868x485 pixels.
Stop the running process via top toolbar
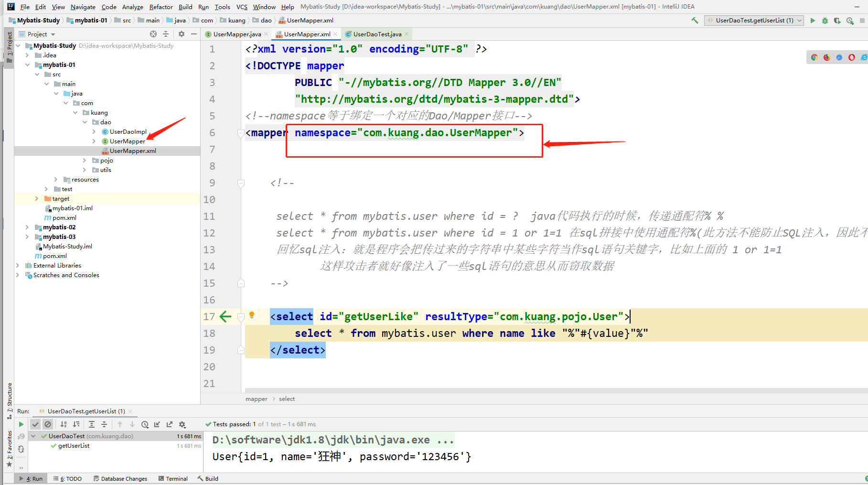[x=862, y=21]
